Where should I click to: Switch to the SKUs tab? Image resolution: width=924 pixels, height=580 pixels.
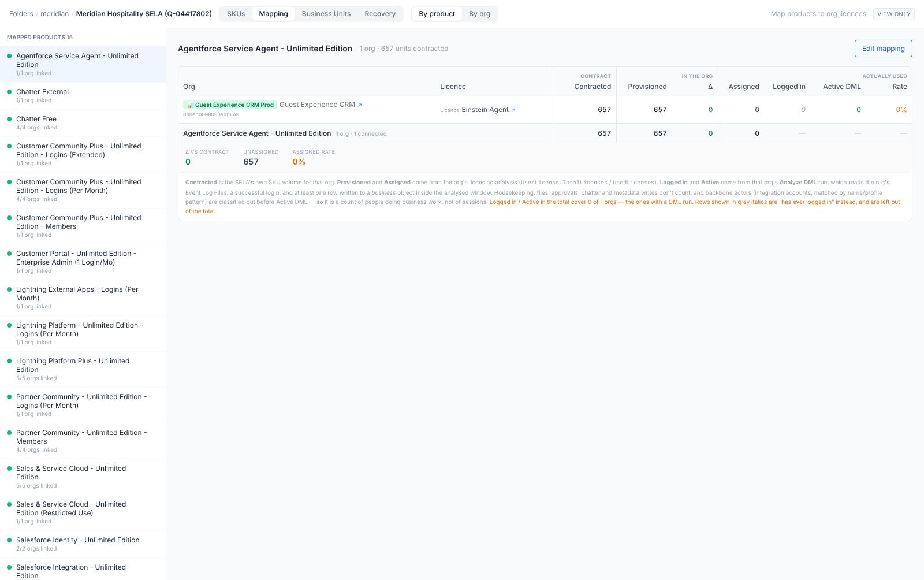[x=236, y=14]
